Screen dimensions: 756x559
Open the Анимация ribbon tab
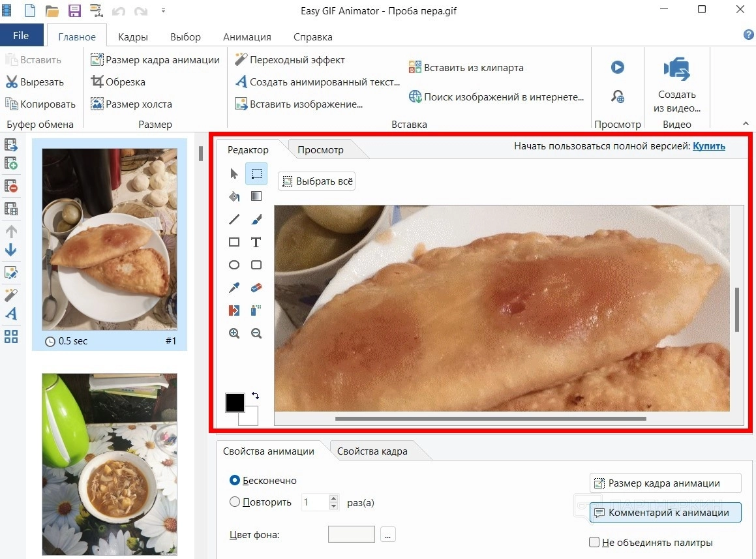click(247, 37)
